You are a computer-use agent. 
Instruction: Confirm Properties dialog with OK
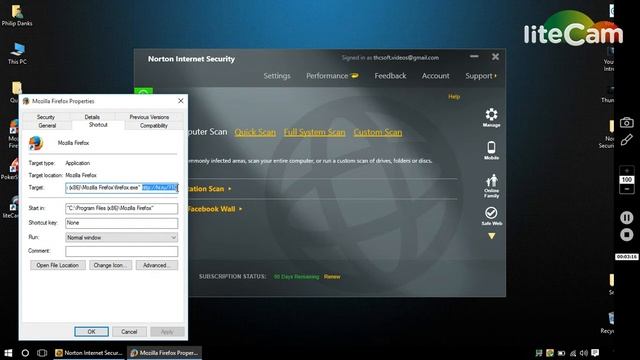pyautogui.click(x=91, y=331)
